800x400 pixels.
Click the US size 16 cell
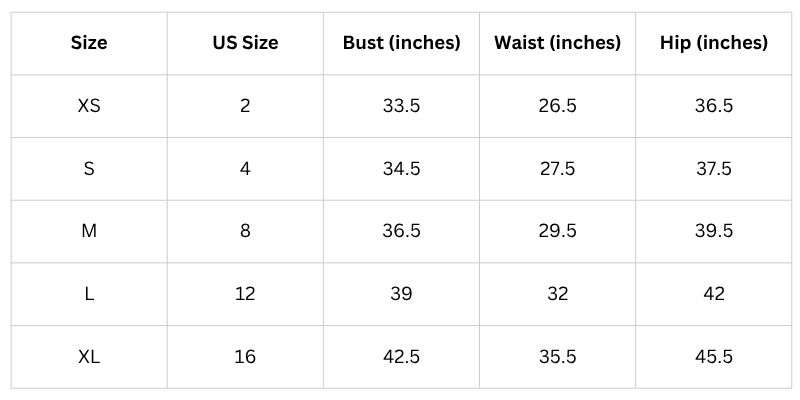245,356
